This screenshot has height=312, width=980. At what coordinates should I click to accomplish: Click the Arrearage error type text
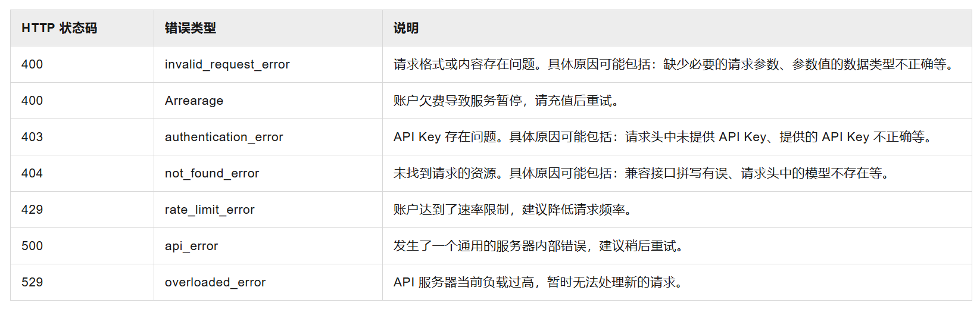pos(193,101)
